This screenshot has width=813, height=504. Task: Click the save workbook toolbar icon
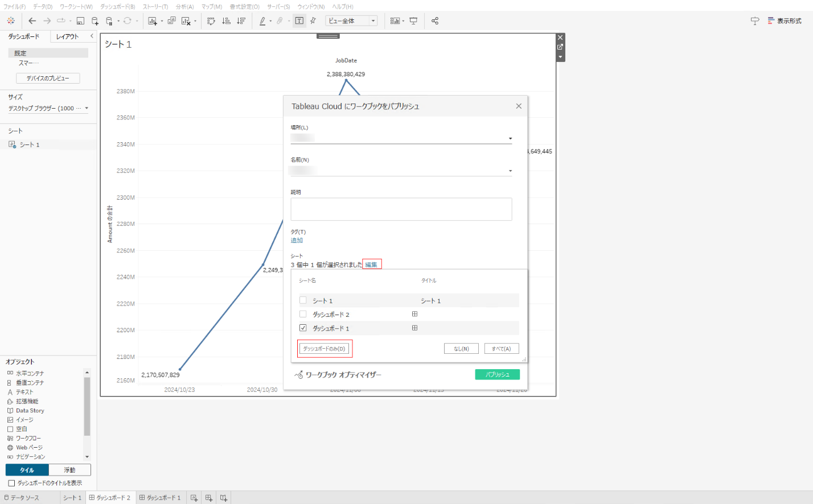80,21
